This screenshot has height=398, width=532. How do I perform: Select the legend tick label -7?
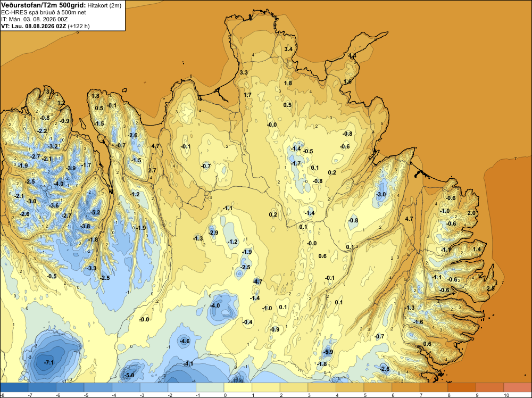click(x=30, y=395)
